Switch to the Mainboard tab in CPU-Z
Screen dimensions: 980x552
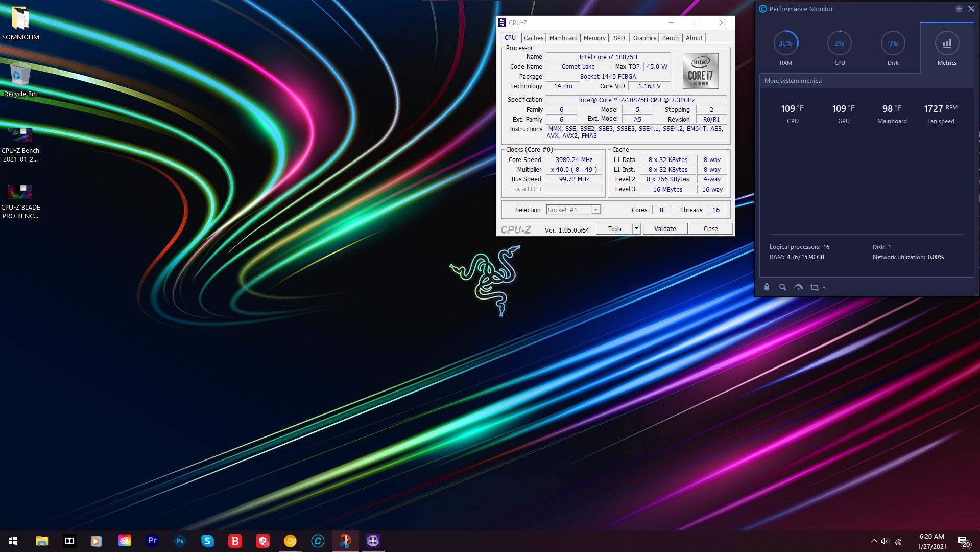[x=563, y=38]
